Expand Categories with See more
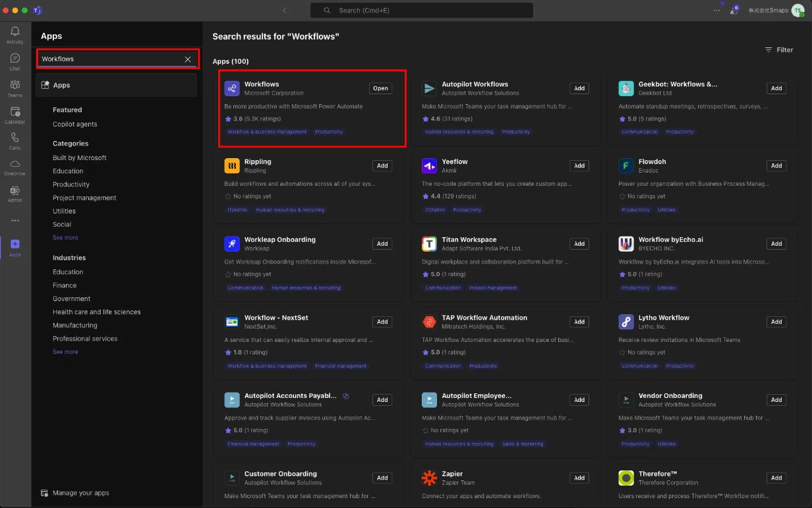The image size is (812, 508). pyautogui.click(x=65, y=238)
